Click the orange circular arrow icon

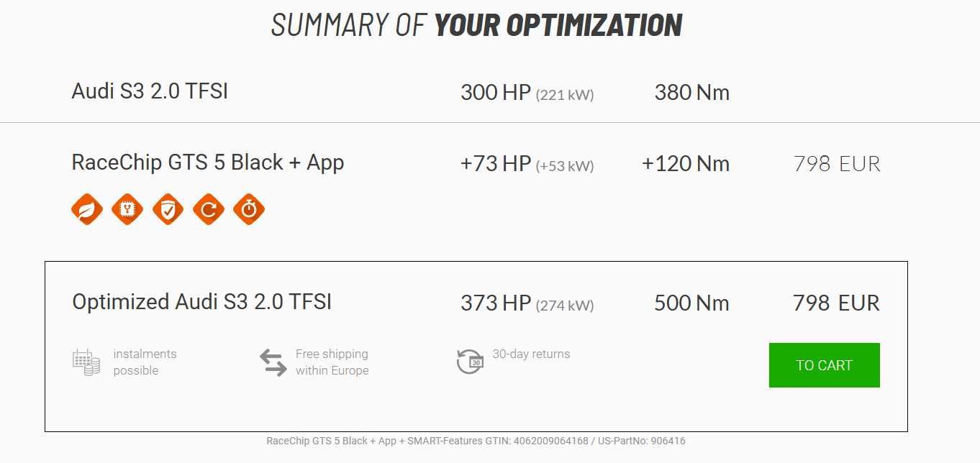pos(209,209)
